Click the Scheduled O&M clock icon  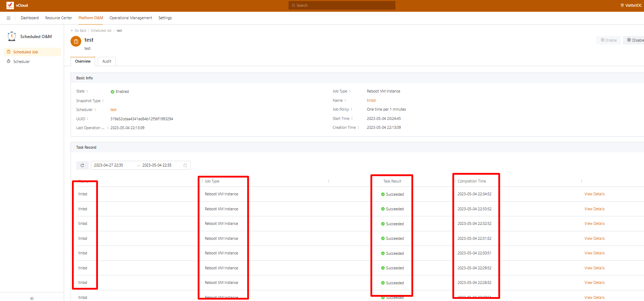[12, 36]
